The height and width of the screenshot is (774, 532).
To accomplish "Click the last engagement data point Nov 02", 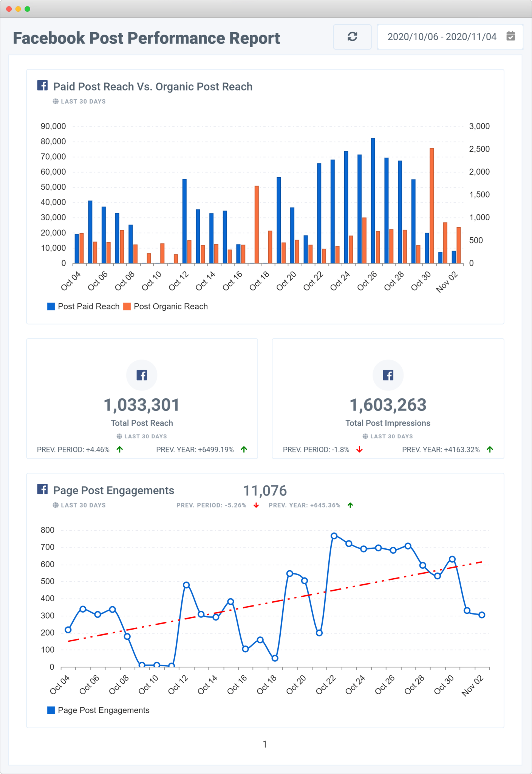I will point(482,615).
